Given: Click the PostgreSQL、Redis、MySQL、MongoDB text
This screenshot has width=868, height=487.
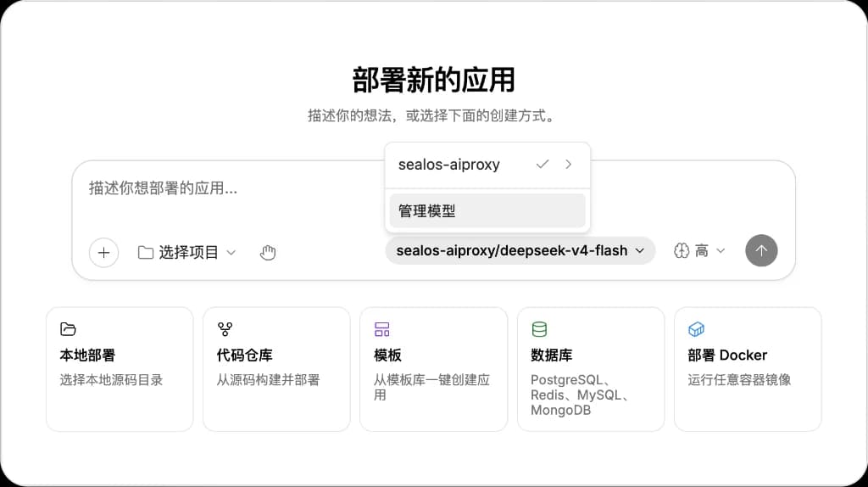Looking at the screenshot, I should tap(579, 395).
